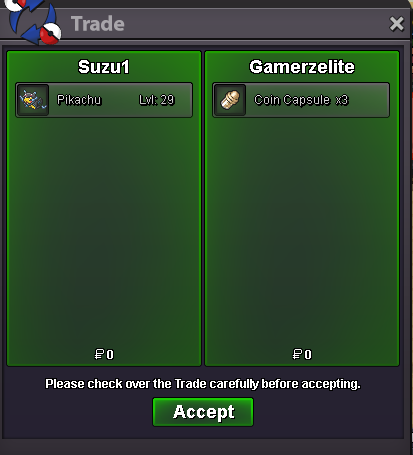The image size is (413, 455).
Task: Click blank area right of Coin Capsule x3
Action: coord(368,100)
